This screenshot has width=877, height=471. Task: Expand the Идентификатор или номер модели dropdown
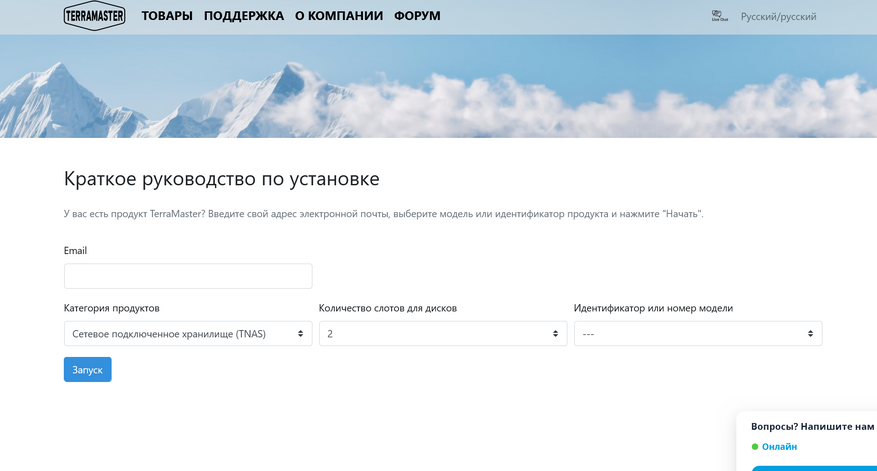click(698, 334)
